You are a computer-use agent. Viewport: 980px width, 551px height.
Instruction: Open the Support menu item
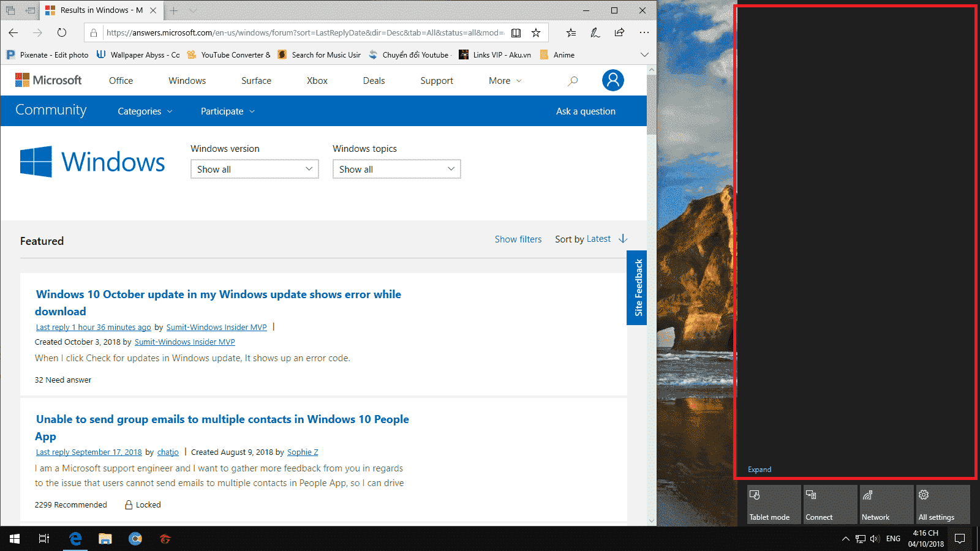(x=437, y=81)
